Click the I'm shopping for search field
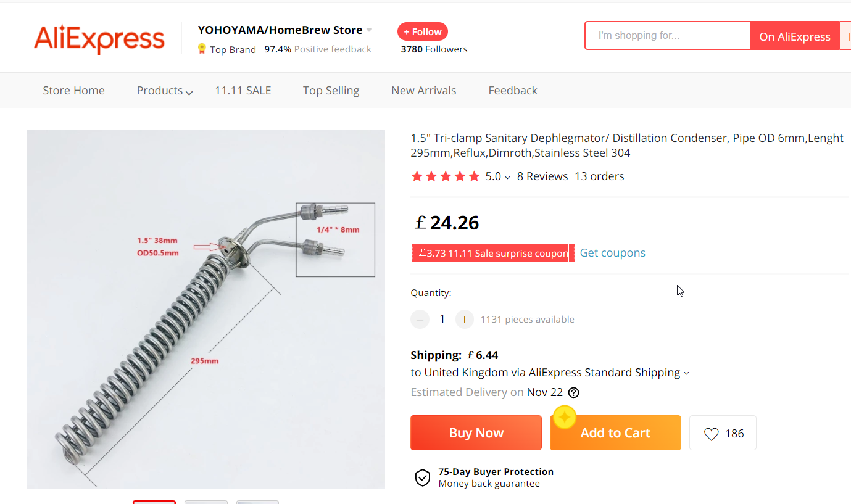Viewport: 851px width, 504px height. point(668,36)
